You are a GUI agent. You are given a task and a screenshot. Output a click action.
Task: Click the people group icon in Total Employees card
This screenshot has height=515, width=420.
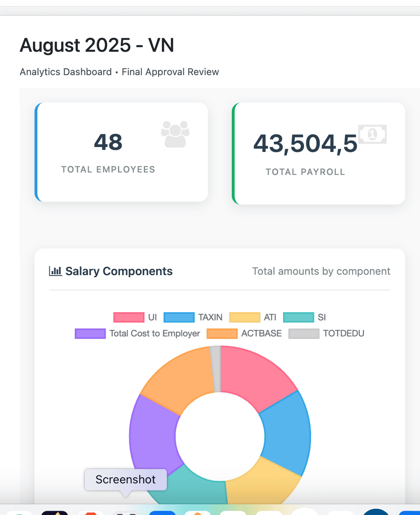(175, 134)
